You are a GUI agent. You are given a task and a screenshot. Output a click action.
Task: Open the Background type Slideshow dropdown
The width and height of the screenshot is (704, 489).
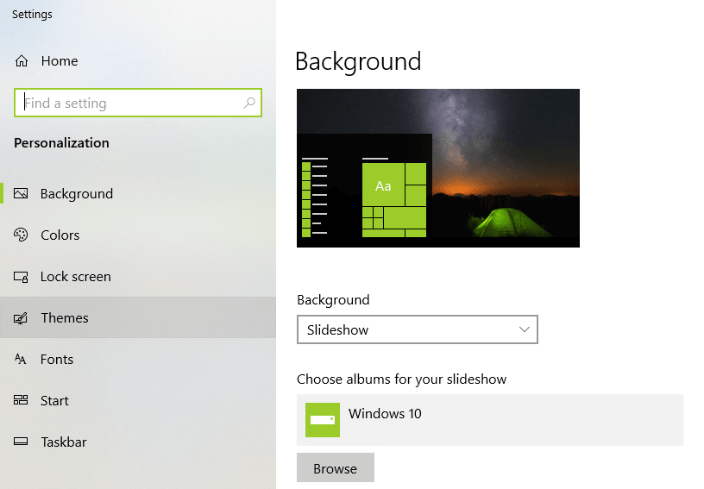point(417,330)
